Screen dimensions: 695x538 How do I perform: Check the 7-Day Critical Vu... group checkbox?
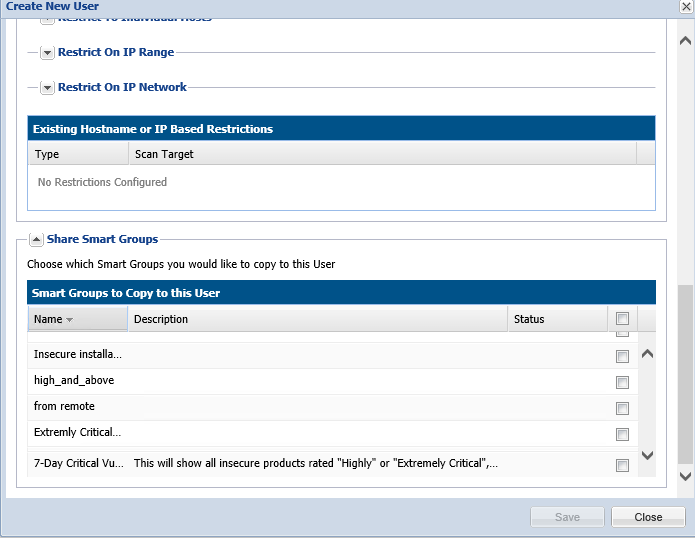622,465
